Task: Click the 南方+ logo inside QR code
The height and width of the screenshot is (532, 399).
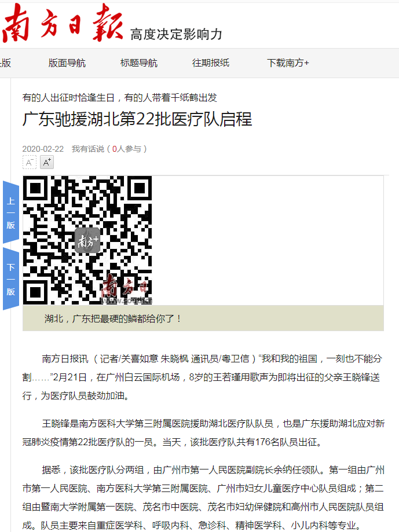Action: (87, 241)
